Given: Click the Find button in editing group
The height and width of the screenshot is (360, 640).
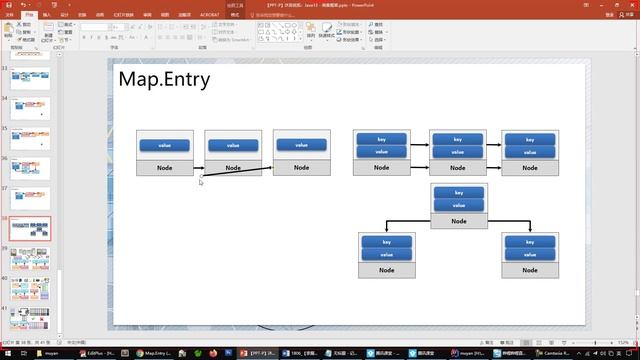Looking at the screenshot, I should pos(376,24).
